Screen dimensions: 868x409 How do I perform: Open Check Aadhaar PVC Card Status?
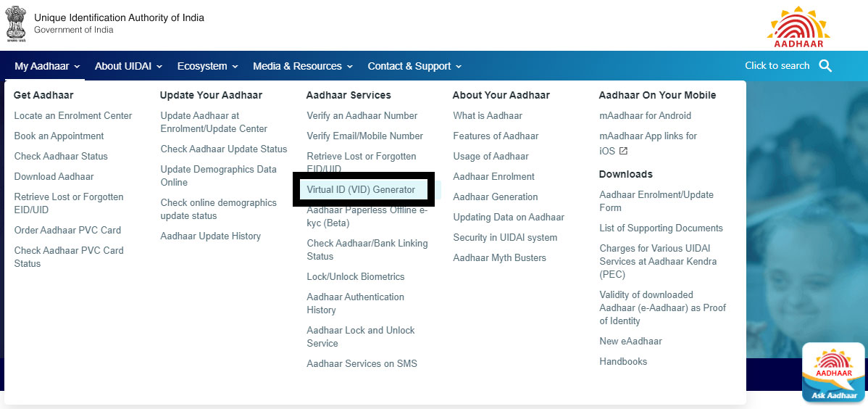click(x=69, y=257)
